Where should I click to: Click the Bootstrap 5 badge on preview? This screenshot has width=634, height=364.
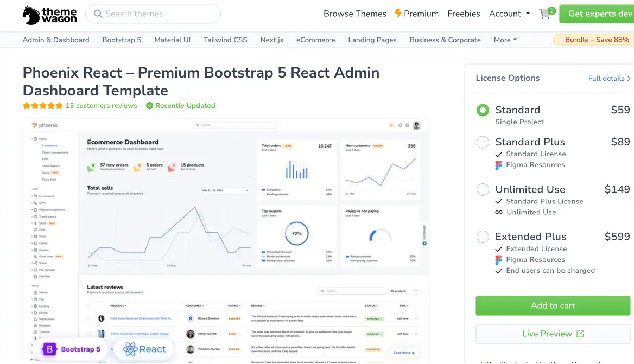pyautogui.click(x=72, y=349)
